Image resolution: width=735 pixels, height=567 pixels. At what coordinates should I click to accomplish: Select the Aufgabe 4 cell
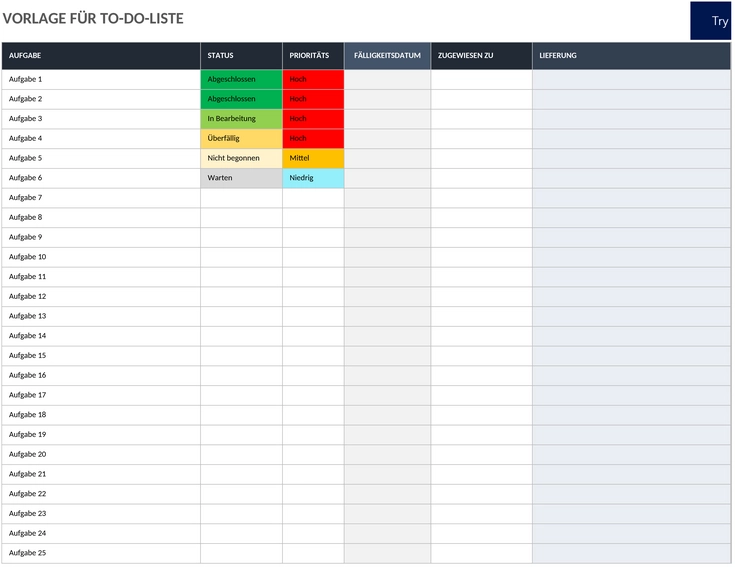(101, 139)
